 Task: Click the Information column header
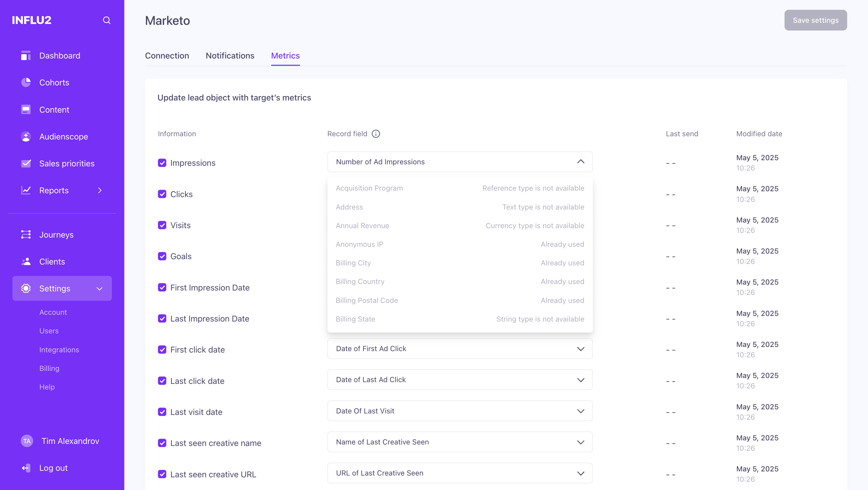(177, 134)
